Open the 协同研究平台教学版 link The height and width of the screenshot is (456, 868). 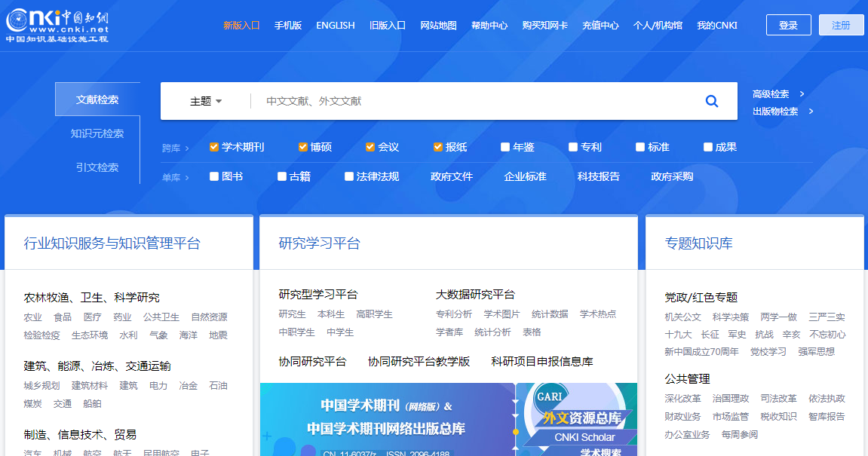click(419, 361)
